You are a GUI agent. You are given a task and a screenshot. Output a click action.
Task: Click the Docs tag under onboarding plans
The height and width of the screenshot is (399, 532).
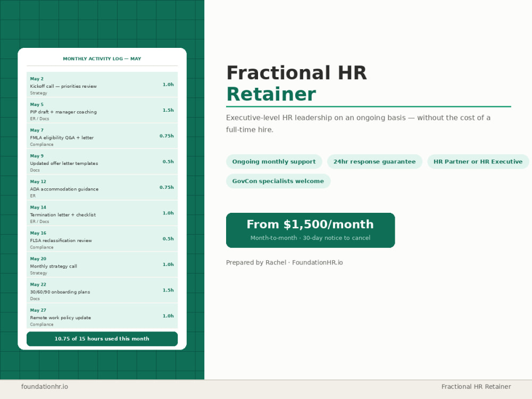pyautogui.click(x=35, y=299)
